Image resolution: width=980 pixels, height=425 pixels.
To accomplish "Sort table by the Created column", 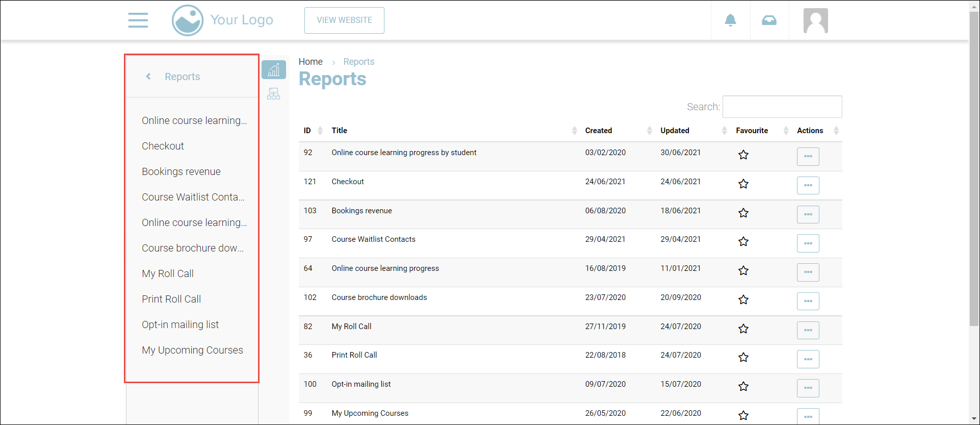I will [599, 131].
